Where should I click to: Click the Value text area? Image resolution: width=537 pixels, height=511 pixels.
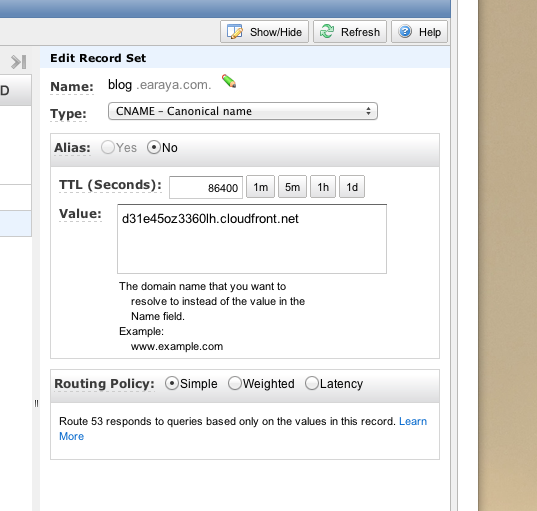point(252,239)
